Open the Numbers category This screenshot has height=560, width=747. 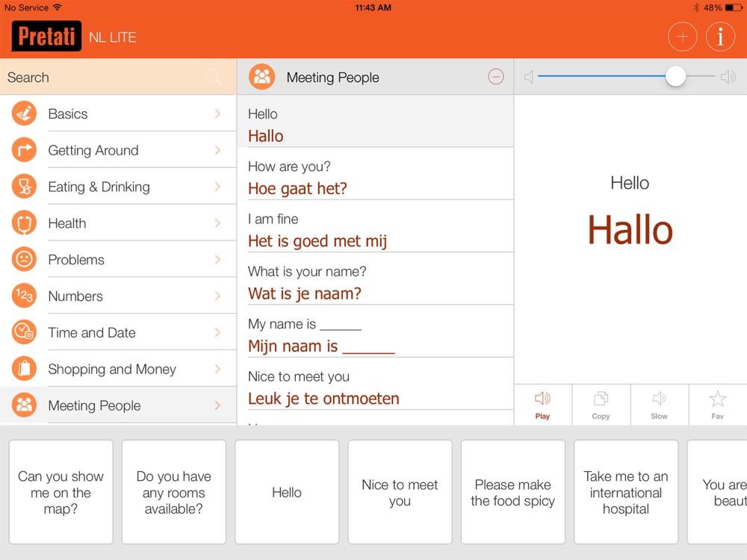pos(118,296)
